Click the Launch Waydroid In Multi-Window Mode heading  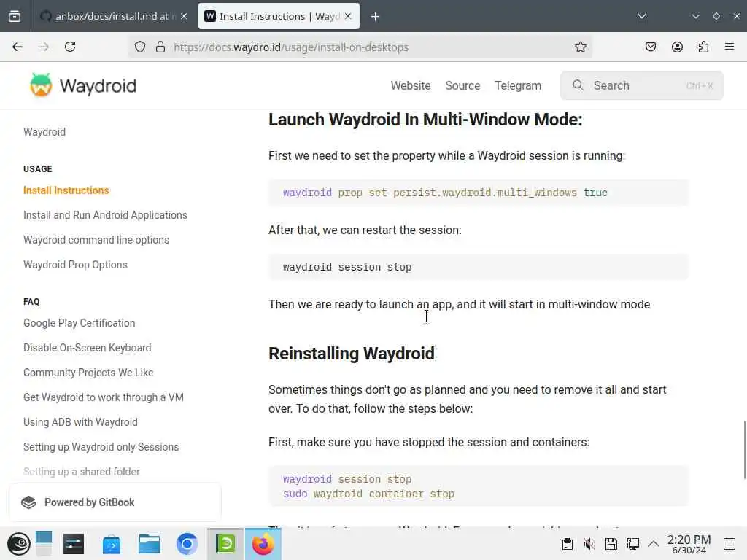coord(425,120)
